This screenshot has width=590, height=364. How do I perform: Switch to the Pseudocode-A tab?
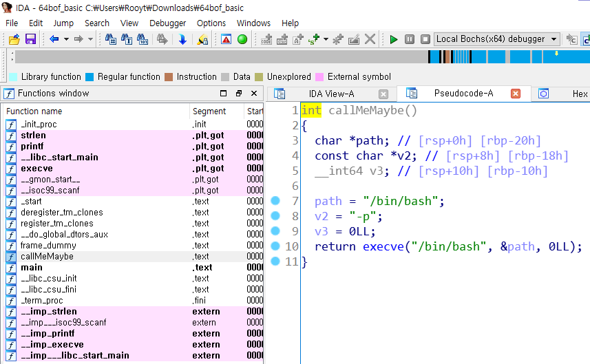463,94
